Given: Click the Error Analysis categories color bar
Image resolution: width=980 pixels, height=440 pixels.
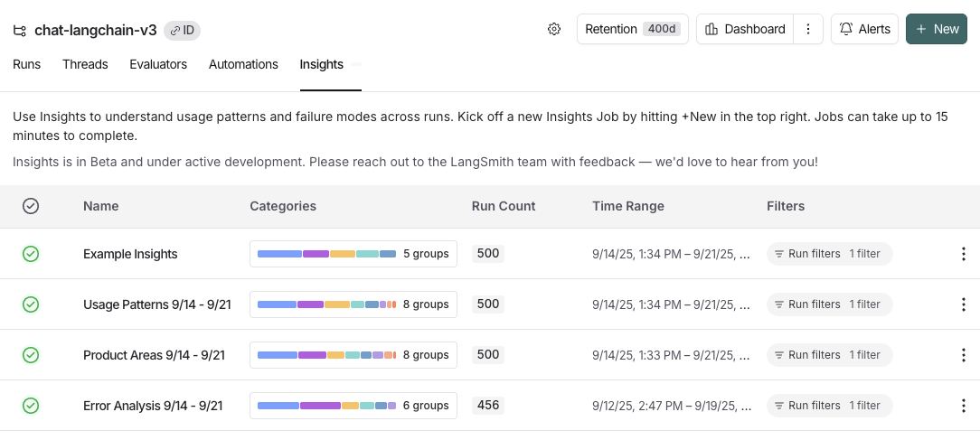Looking at the screenshot, I should click(326, 406).
